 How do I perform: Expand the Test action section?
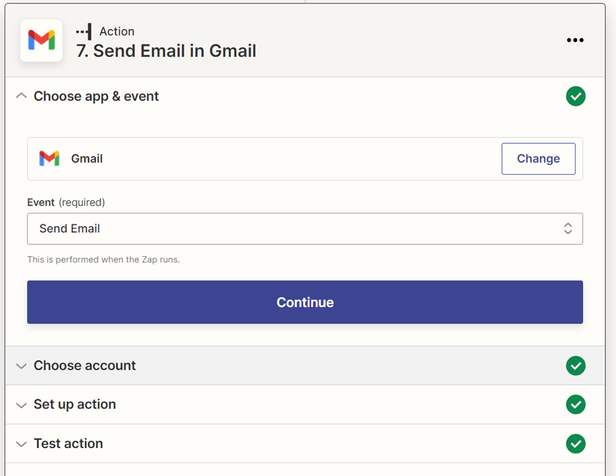pos(21,444)
